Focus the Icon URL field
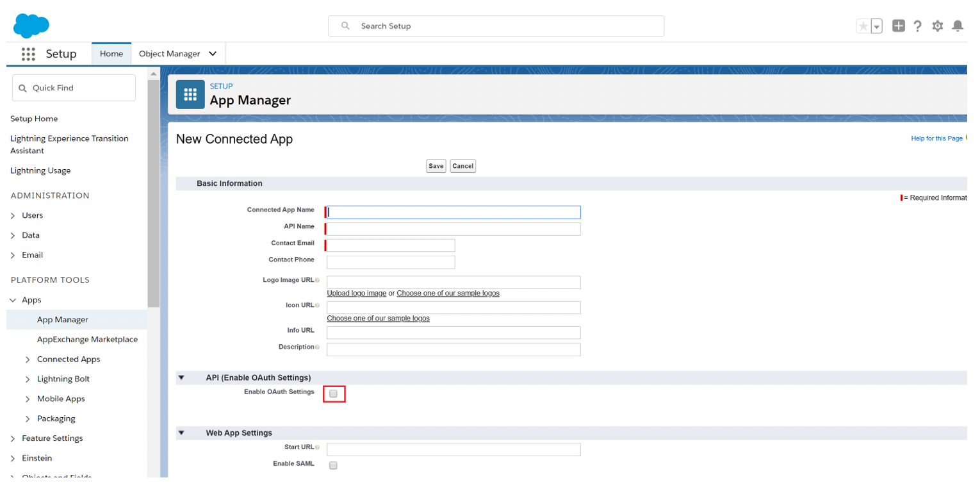Screen dimensions: 980x496 pos(453,308)
